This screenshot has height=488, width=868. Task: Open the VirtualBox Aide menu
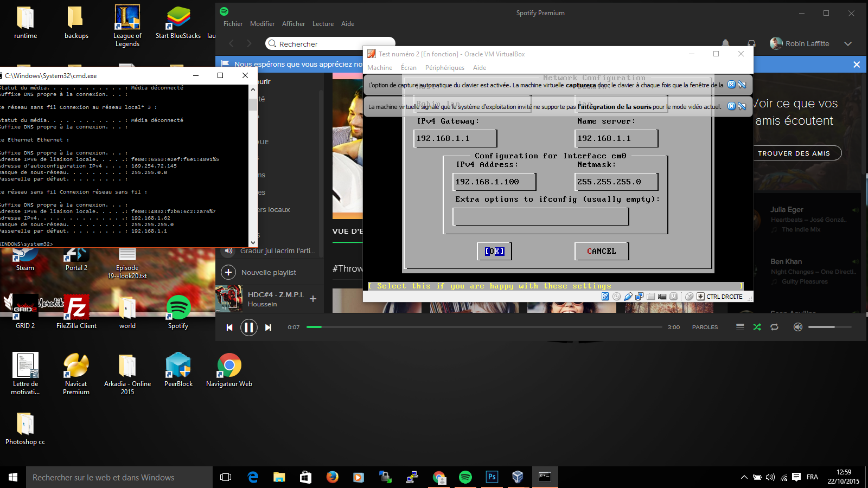tap(480, 68)
